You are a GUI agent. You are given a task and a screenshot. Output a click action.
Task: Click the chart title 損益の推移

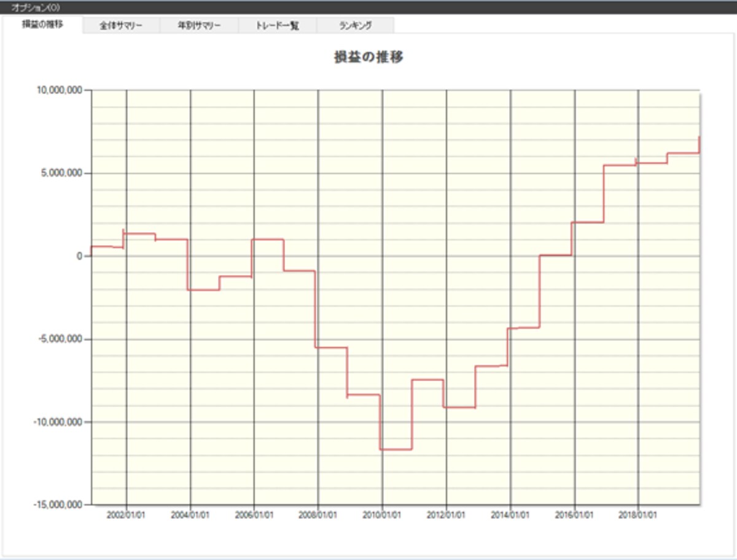point(368,58)
